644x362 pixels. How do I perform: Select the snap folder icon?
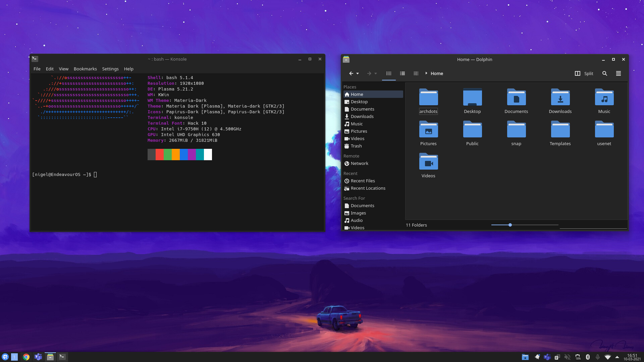coord(516,129)
